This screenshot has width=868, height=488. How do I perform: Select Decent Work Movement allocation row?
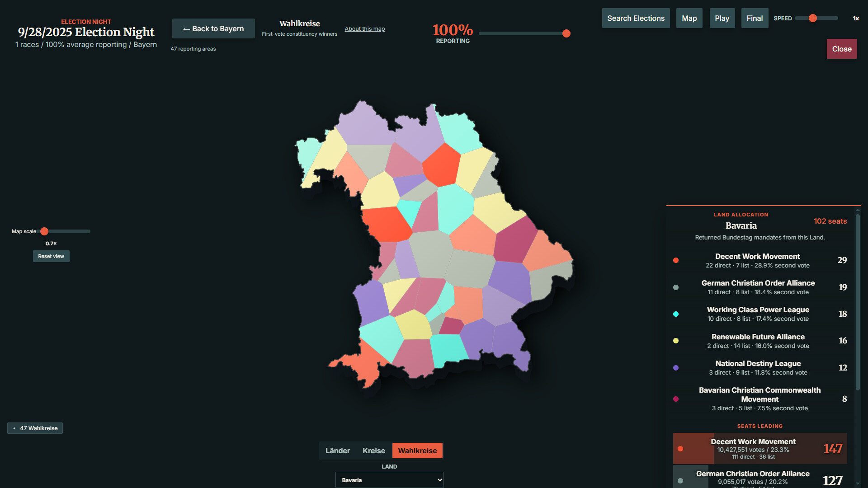pos(760,260)
